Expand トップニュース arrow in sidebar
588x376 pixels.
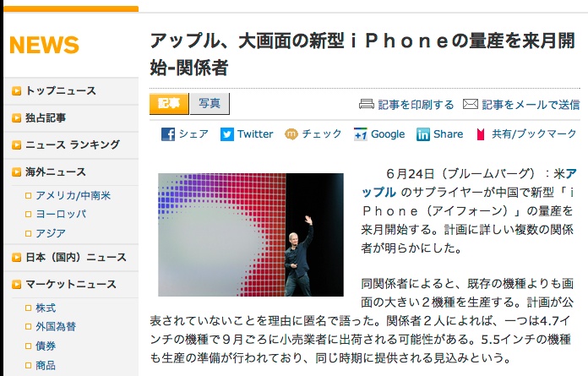pyautogui.click(x=17, y=90)
